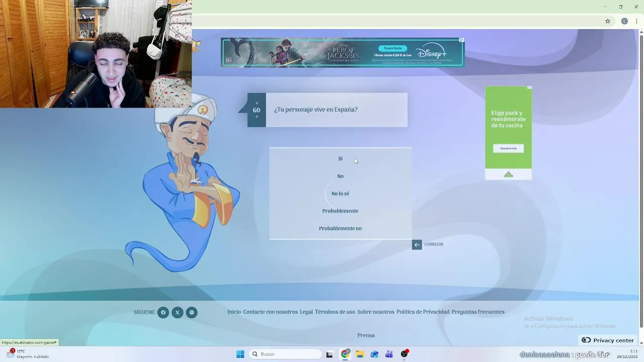Image resolution: width=644 pixels, height=362 pixels.
Task: Open 'Términos de uso' link
Action: [x=335, y=312]
